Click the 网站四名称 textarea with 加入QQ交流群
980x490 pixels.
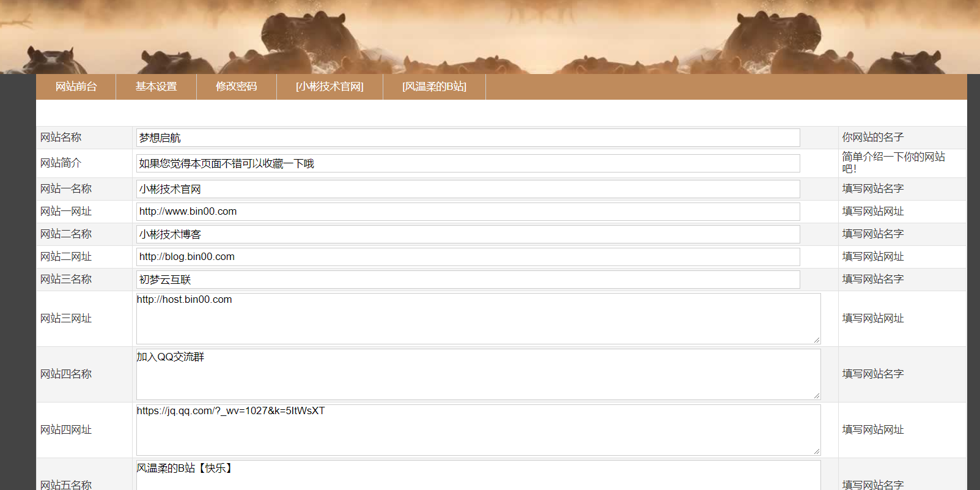click(x=478, y=374)
